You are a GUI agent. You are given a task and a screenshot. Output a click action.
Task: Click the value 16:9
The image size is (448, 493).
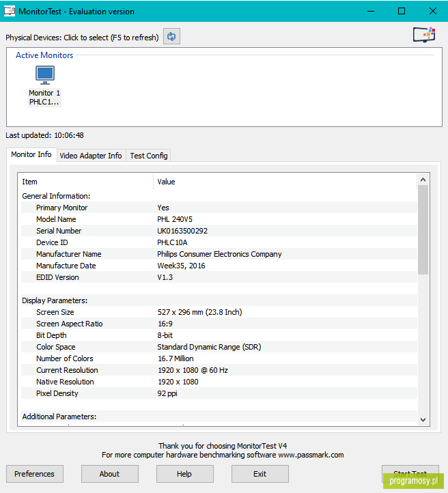165,324
